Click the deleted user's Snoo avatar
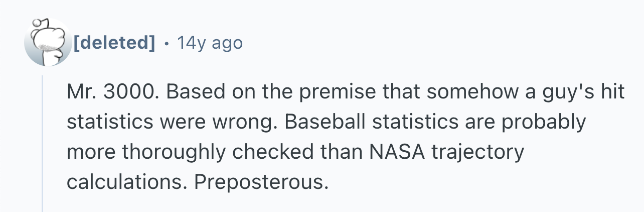 (48, 43)
